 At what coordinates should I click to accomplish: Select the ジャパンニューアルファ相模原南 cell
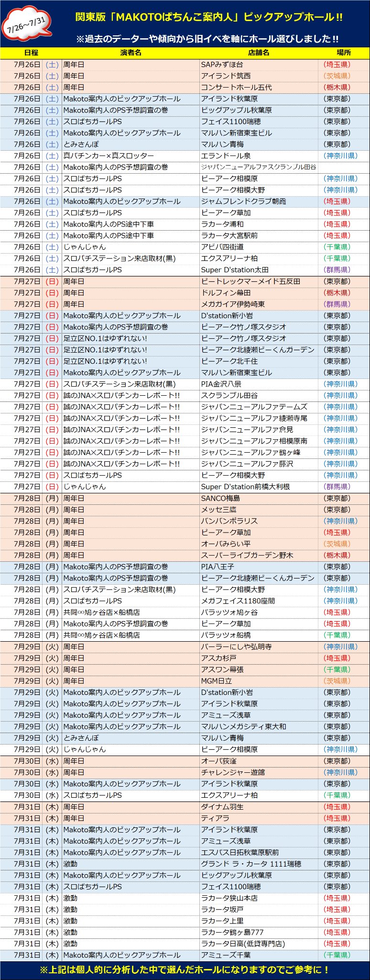tap(259, 441)
